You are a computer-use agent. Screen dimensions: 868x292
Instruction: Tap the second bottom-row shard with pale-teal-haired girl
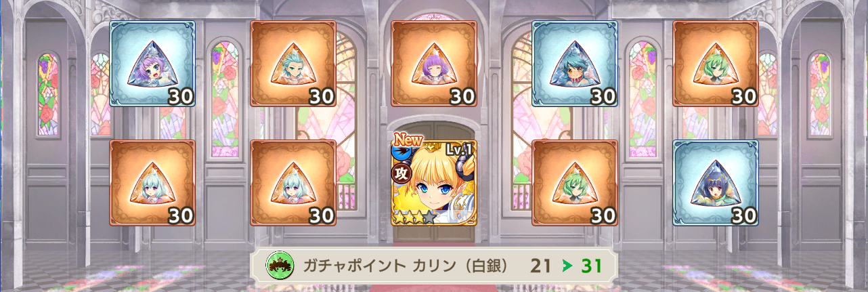pos(293,183)
